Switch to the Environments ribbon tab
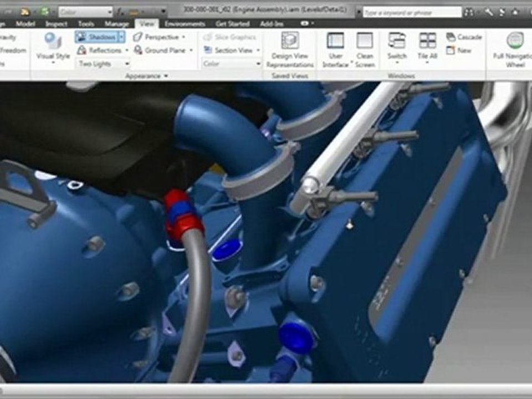 pyautogui.click(x=185, y=24)
